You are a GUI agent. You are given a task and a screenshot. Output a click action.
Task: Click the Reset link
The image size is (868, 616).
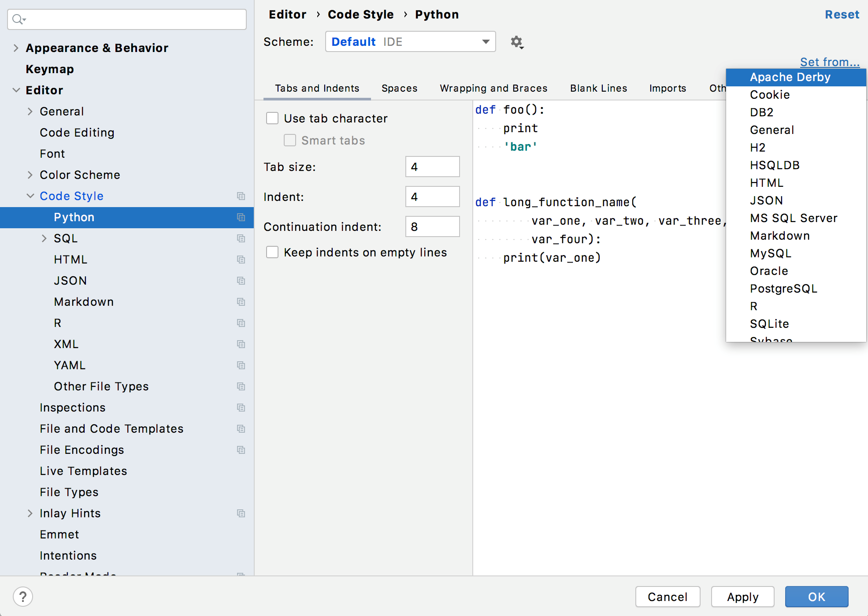tap(842, 15)
